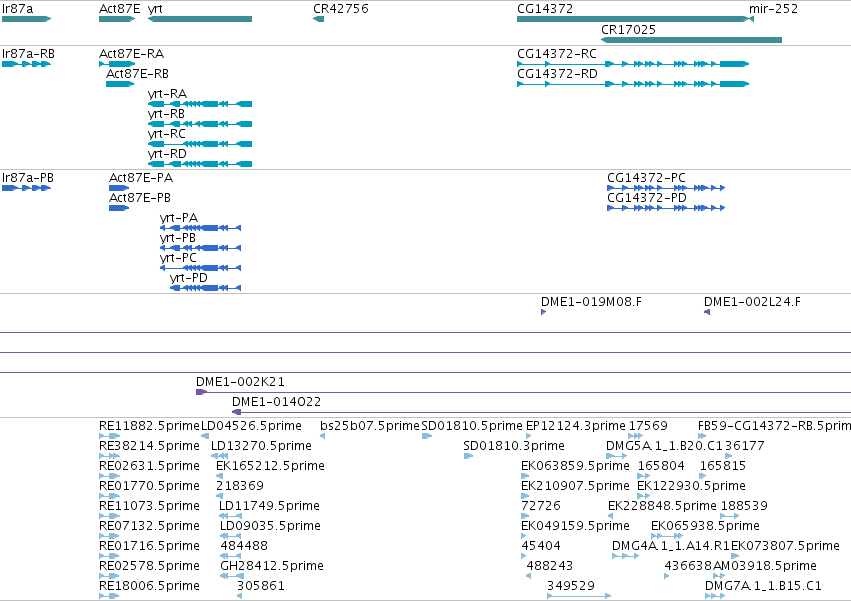Viewport: 851px width, 601px height.
Task: Click the DME1-002L24.F marker
Action: click(x=707, y=312)
